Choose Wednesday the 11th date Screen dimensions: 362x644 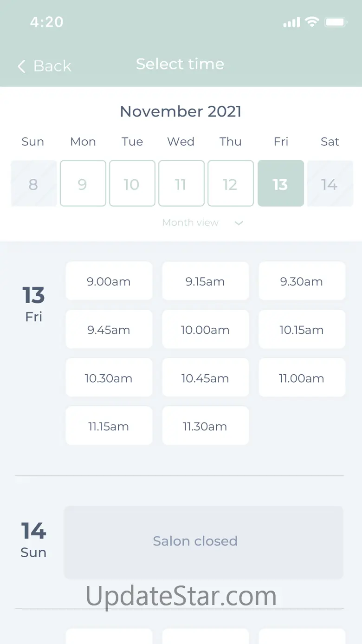(181, 183)
